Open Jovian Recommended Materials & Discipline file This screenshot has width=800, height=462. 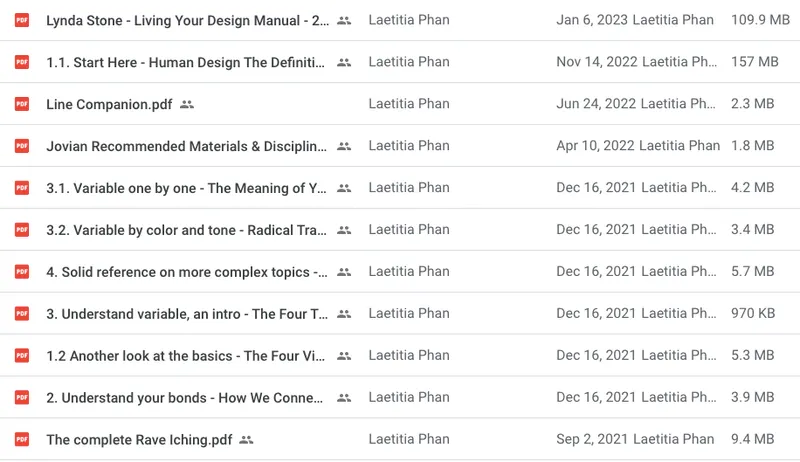(186, 146)
